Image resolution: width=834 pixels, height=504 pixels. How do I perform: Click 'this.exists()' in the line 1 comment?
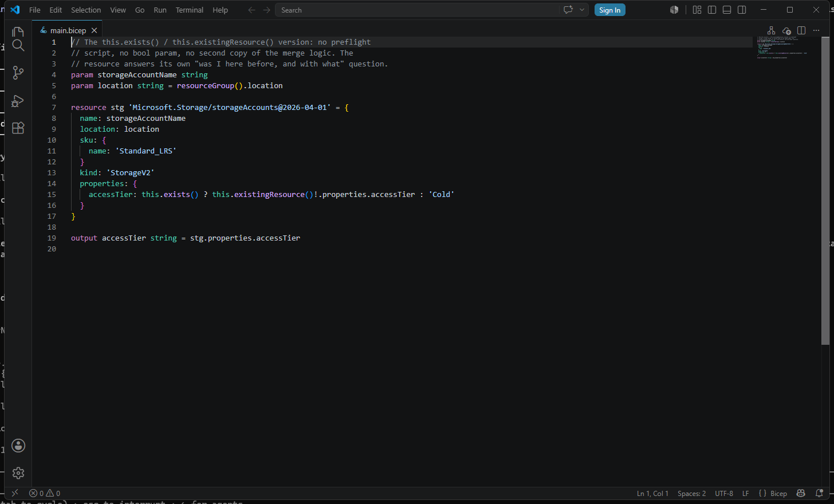click(131, 42)
